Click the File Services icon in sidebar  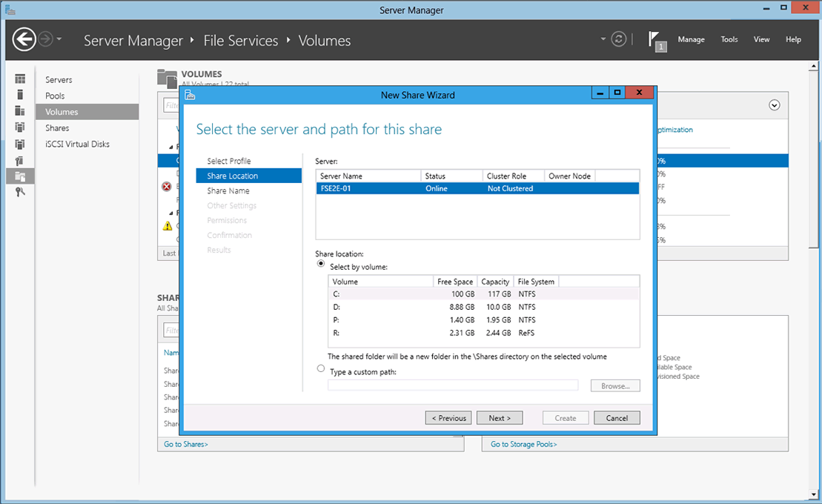pos(20,176)
